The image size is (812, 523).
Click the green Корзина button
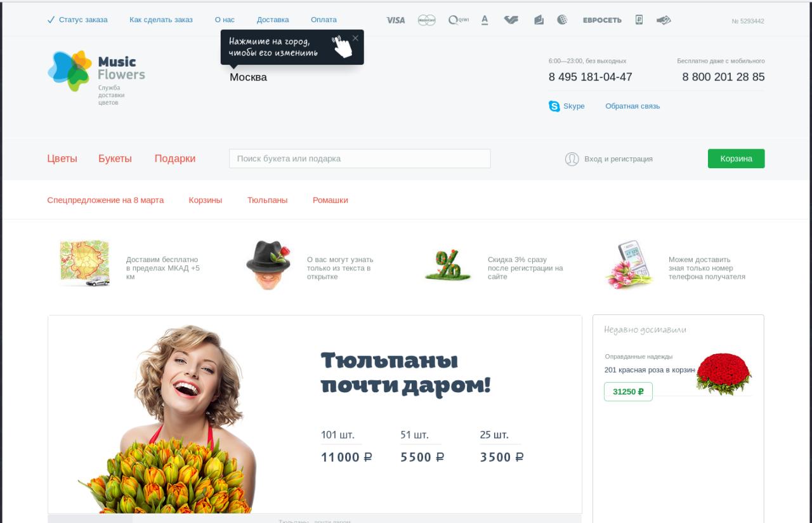pyautogui.click(x=736, y=159)
